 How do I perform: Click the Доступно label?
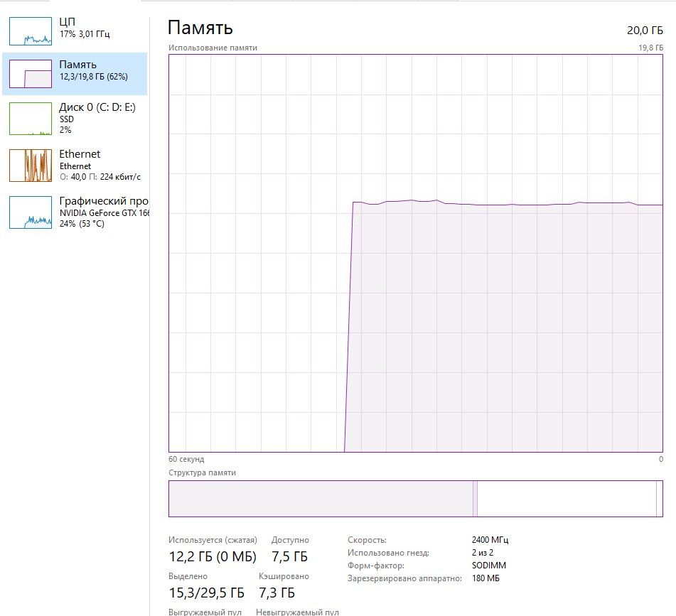coord(290,540)
